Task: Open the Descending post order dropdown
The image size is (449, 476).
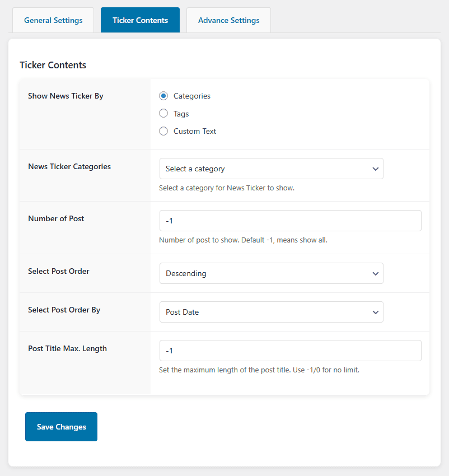Action: click(271, 273)
